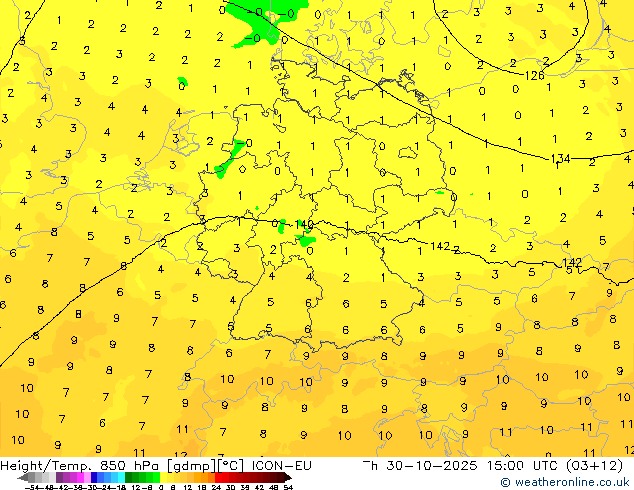The height and width of the screenshot is (490, 634).
Task: Click the dark green legend colour segment
Action: pos(128,477)
